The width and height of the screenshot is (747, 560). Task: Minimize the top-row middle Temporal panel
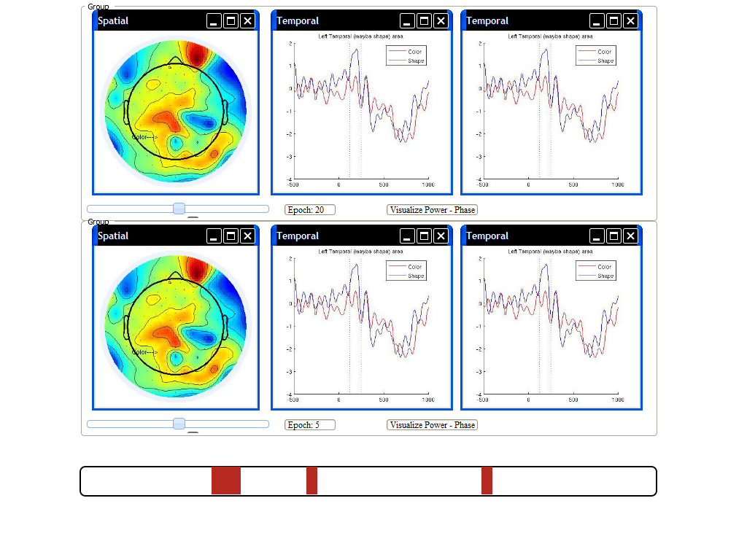point(407,21)
